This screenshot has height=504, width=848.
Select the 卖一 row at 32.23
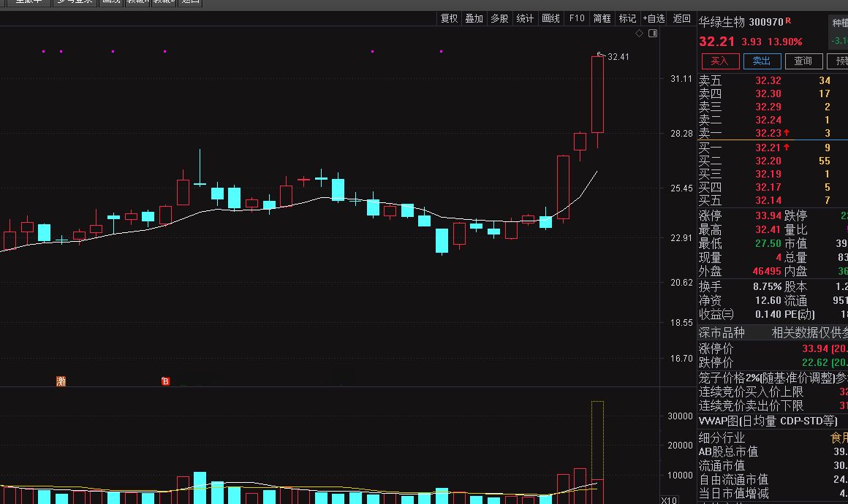pyautogui.click(x=772, y=133)
